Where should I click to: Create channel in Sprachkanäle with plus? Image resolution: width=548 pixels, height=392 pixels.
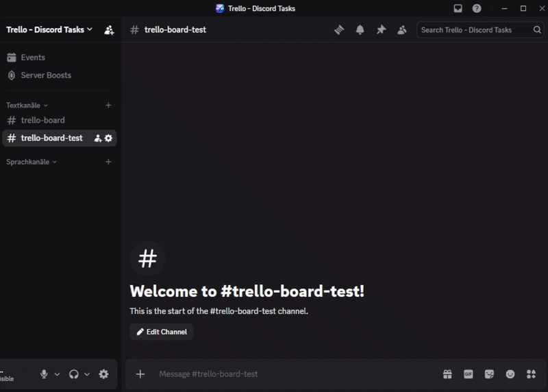[108, 162]
